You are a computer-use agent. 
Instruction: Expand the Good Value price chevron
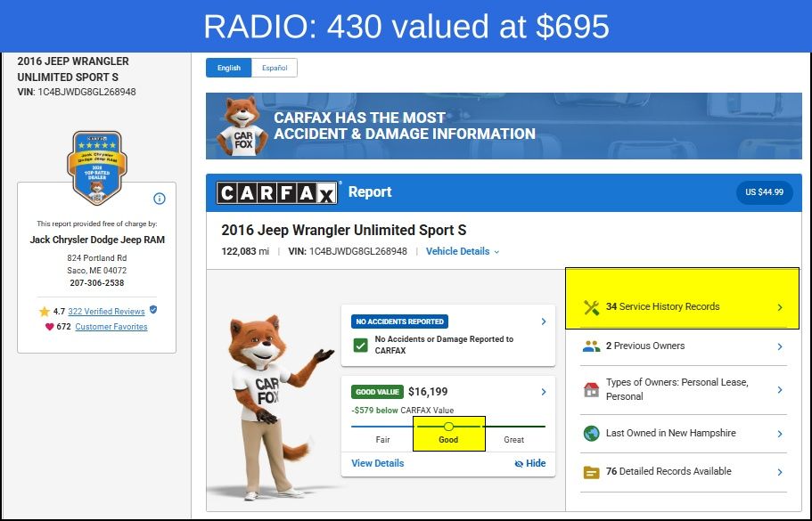point(543,392)
